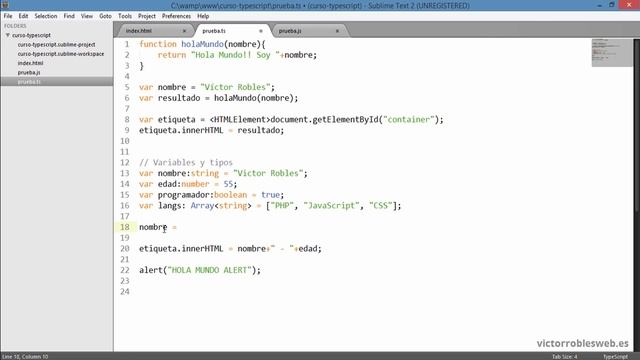The image size is (640, 360).
Task: Change Tab Size setting in status bar
Action: click(x=565, y=356)
